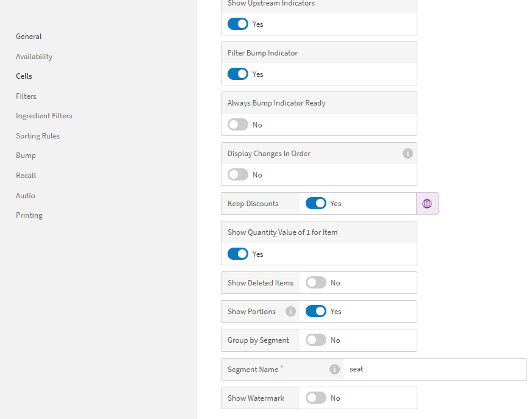
Task: Toggle Keep Discounts off
Action: click(316, 203)
